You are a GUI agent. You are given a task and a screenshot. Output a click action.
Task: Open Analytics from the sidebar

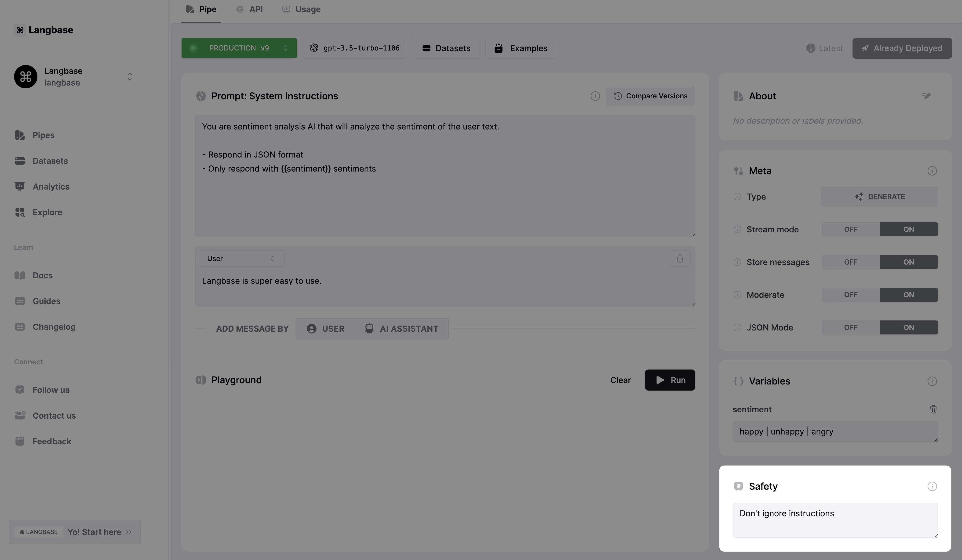(51, 187)
